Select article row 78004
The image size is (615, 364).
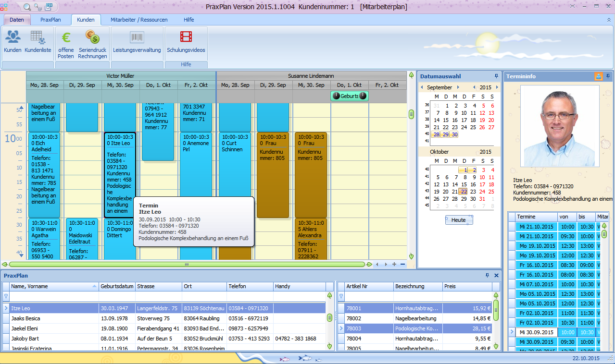418,339
